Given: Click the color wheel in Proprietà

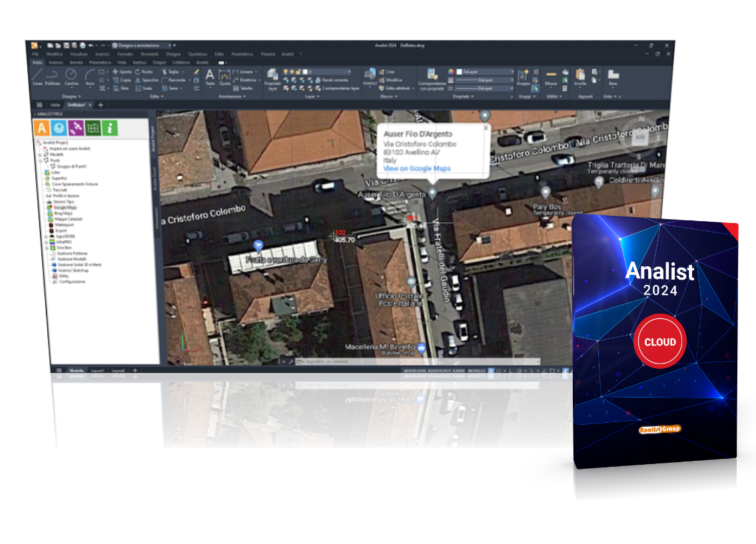Looking at the screenshot, I should [451, 72].
